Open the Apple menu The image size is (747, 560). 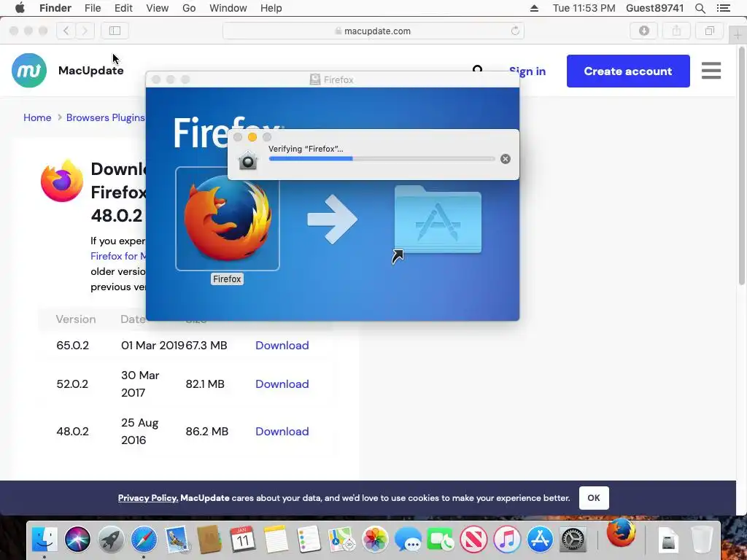tap(20, 8)
